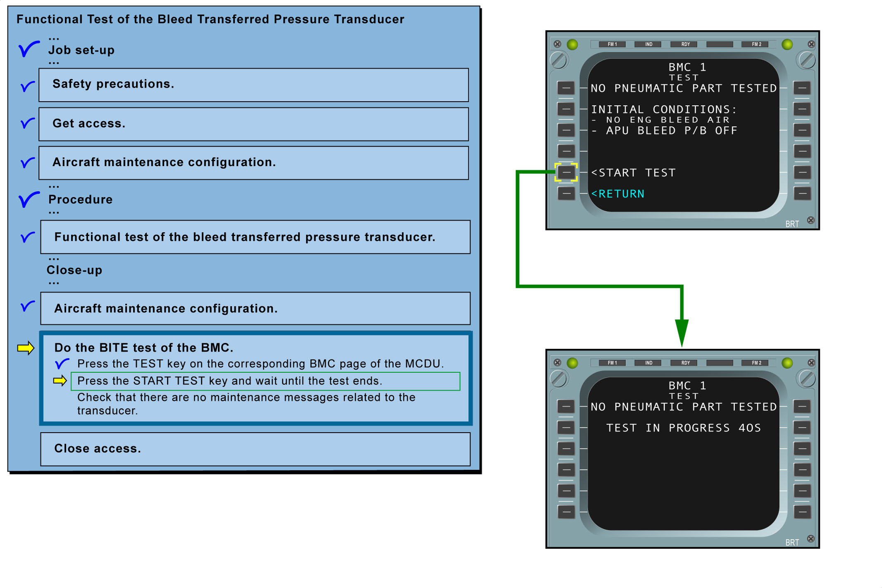
Task: Toggle checkmark beside Press the TEST key step
Action: point(62,364)
